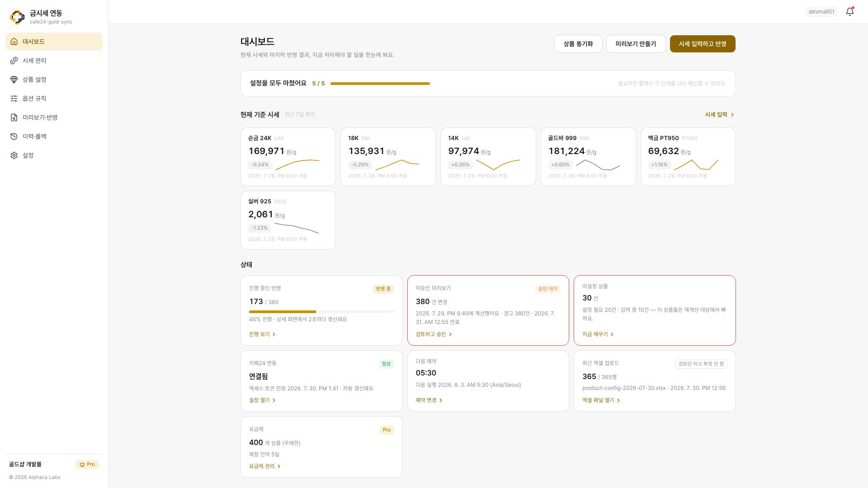Screen dimensions: 868x488
Task: Open notifications bell icon
Action: 850,12
